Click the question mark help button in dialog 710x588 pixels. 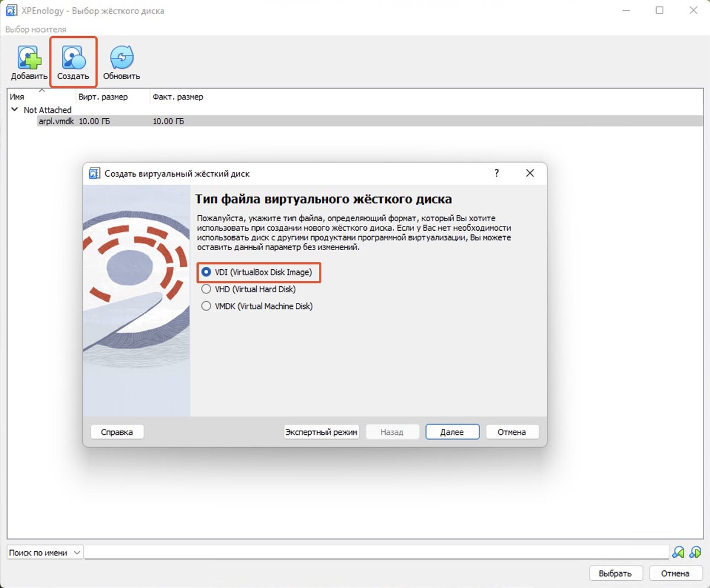(x=496, y=173)
